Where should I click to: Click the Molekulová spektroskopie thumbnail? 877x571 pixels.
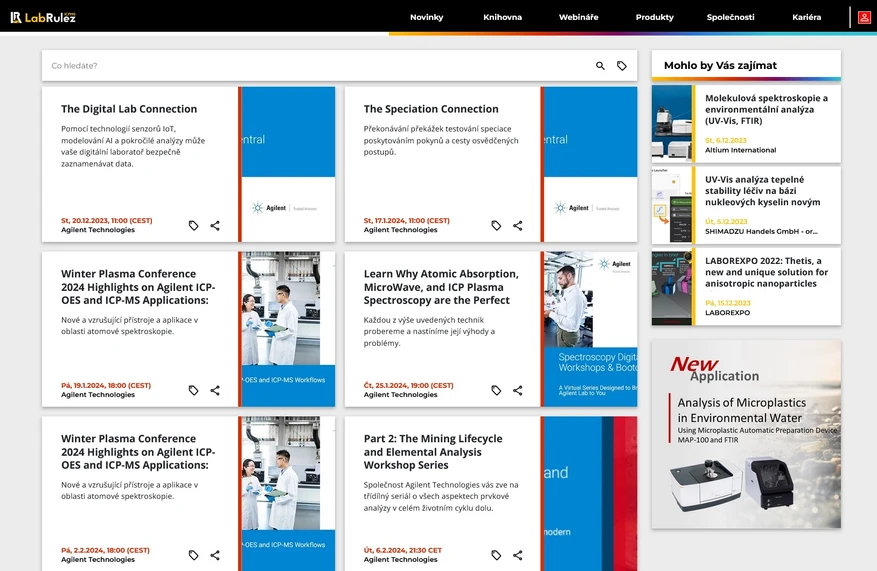(672, 124)
